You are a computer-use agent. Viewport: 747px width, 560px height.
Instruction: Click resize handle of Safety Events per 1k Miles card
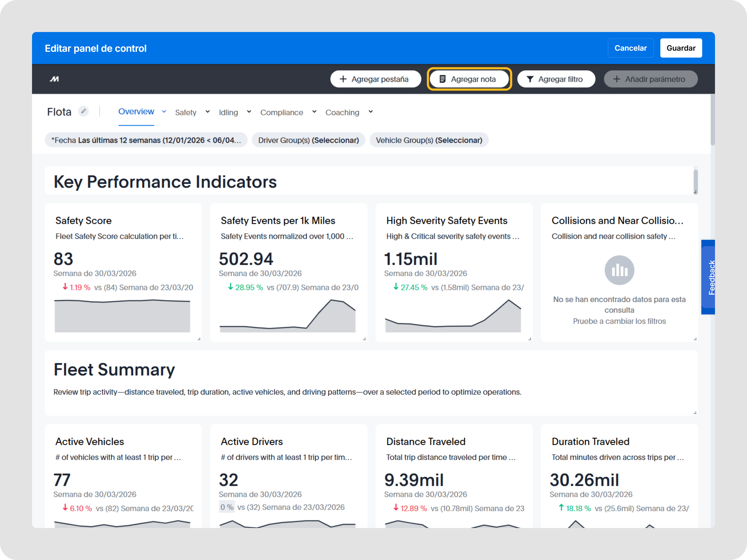point(364,339)
